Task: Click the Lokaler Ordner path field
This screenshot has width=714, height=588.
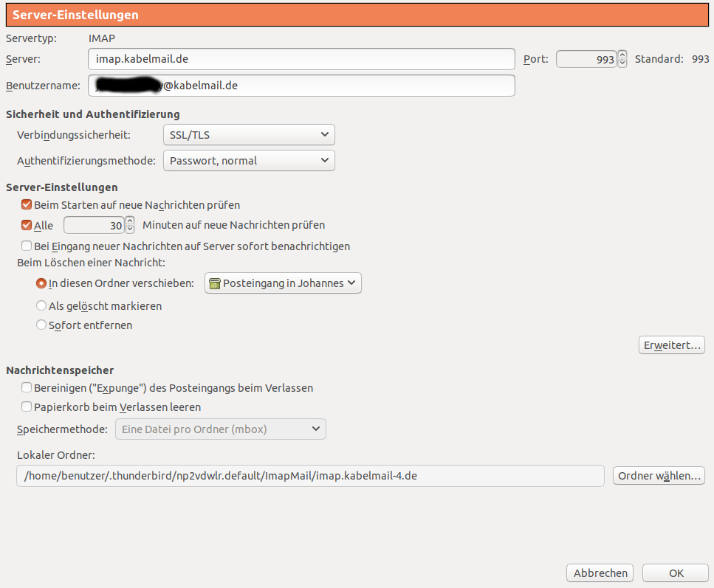Action: 310,476
